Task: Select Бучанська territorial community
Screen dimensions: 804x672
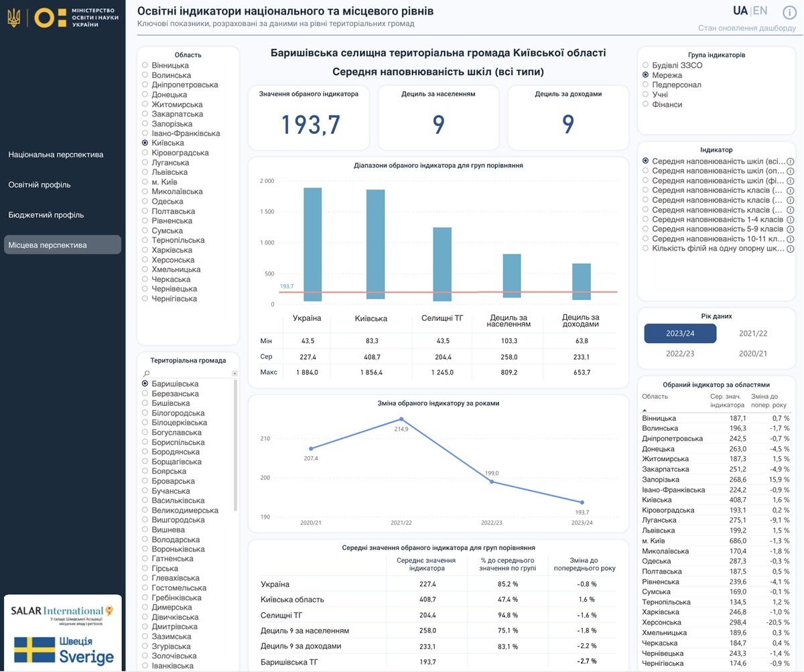Action: [x=145, y=491]
